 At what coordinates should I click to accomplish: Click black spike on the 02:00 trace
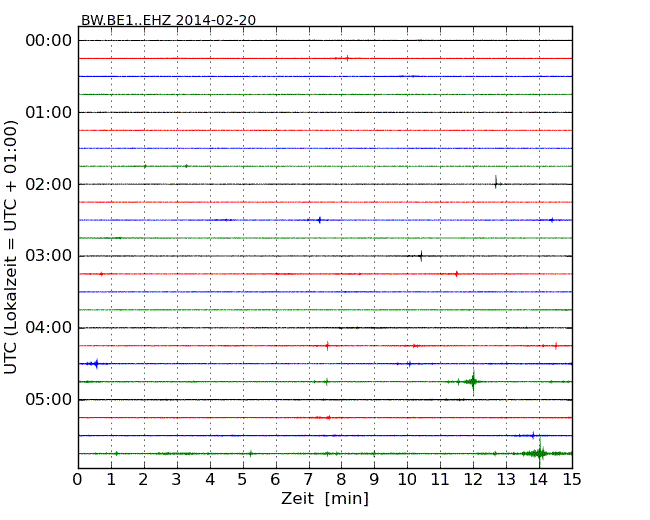coord(496,182)
